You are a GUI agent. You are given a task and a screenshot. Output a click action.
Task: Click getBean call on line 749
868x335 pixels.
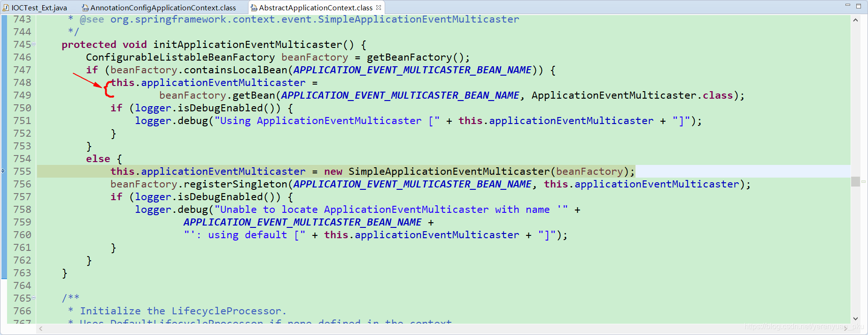(x=254, y=95)
